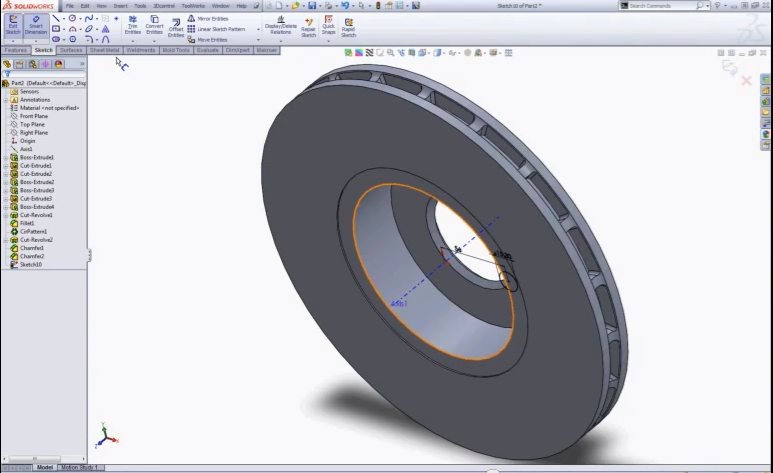Image resolution: width=773 pixels, height=473 pixels.
Task: Click the Zoom to Area view icon
Action: pyautogui.click(x=390, y=53)
